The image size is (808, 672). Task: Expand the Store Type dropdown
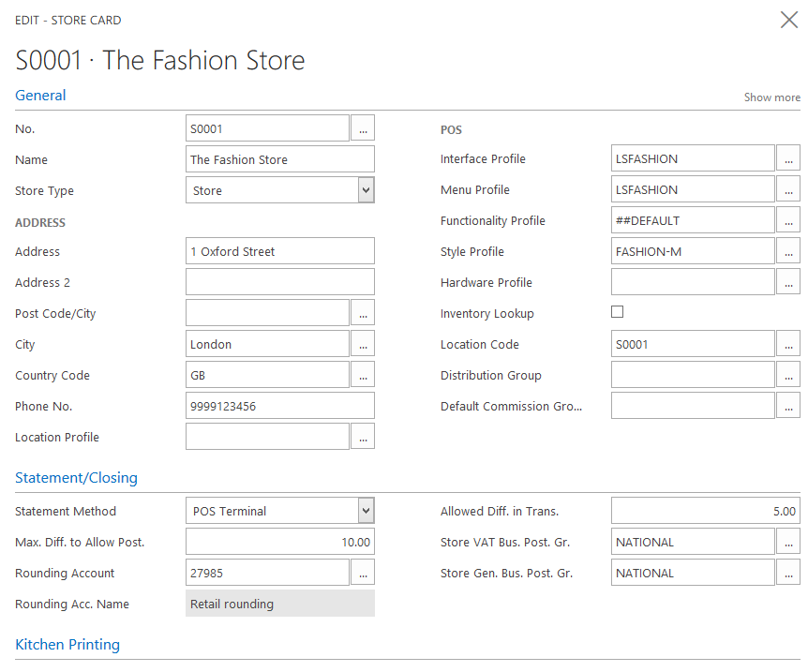366,190
